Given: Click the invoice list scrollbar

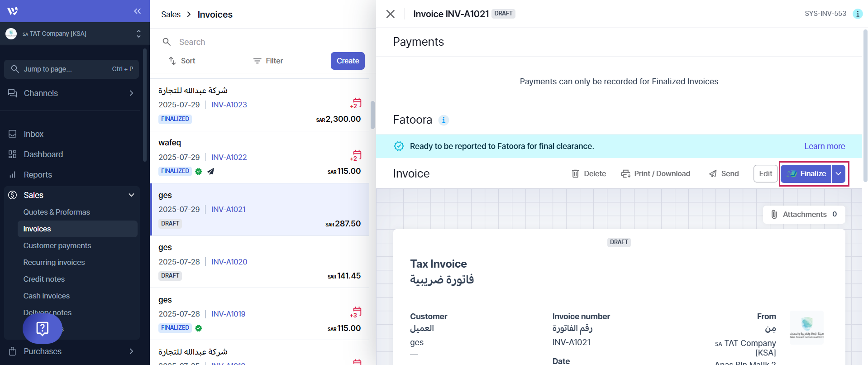Looking at the screenshot, I should click(x=372, y=115).
